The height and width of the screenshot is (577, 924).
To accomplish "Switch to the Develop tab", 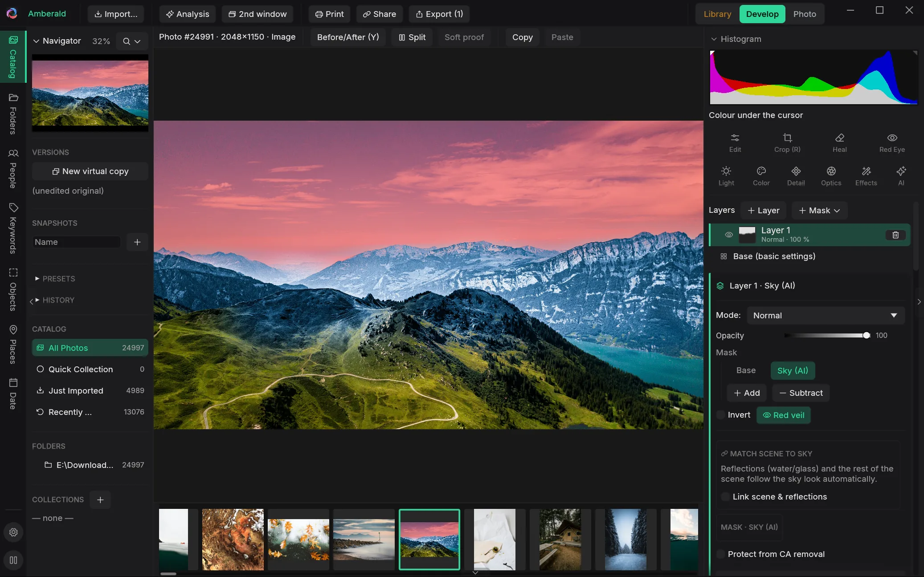I will click(x=762, y=14).
